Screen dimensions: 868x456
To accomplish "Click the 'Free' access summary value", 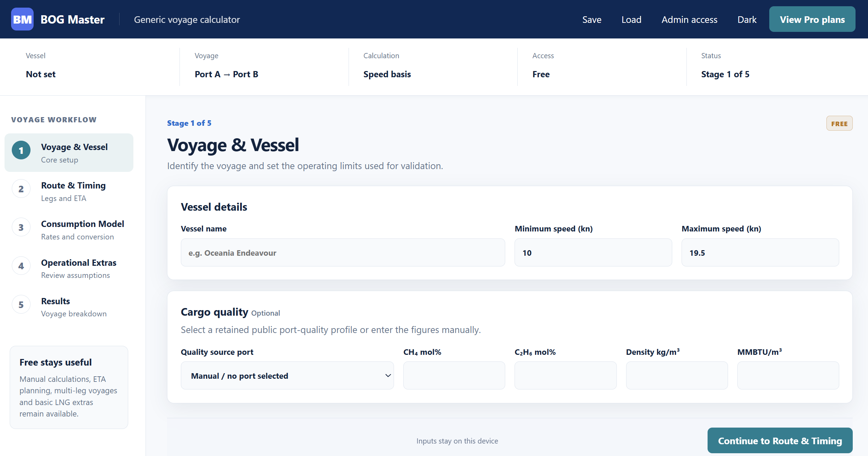I will point(541,74).
